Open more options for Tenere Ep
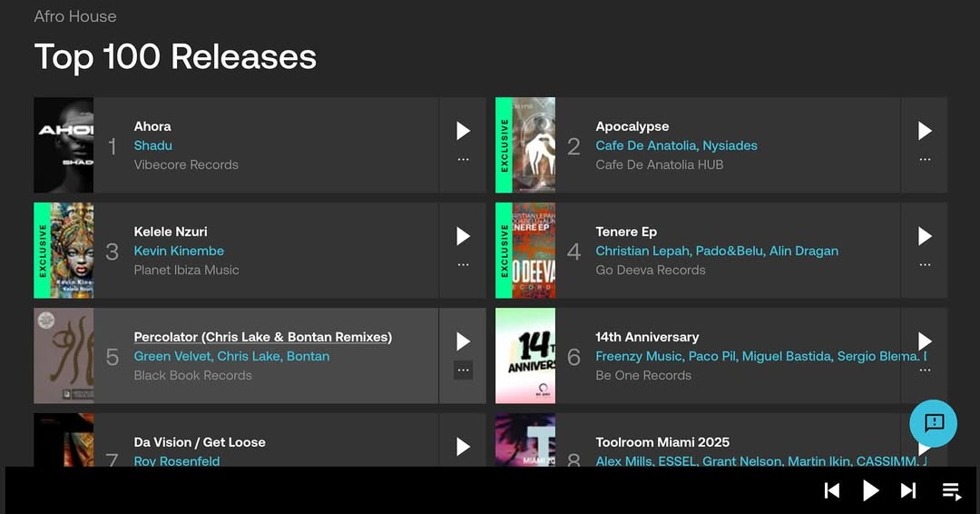The height and width of the screenshot is (514, 980). [925, 264]
